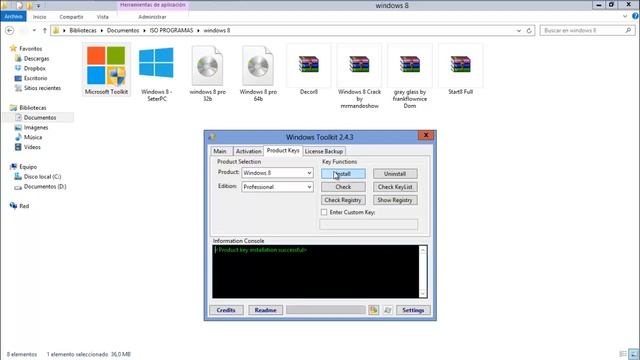The height and width of the screenshot is (360, 640).
Task: Click the Install button
Action: (343, 173)
